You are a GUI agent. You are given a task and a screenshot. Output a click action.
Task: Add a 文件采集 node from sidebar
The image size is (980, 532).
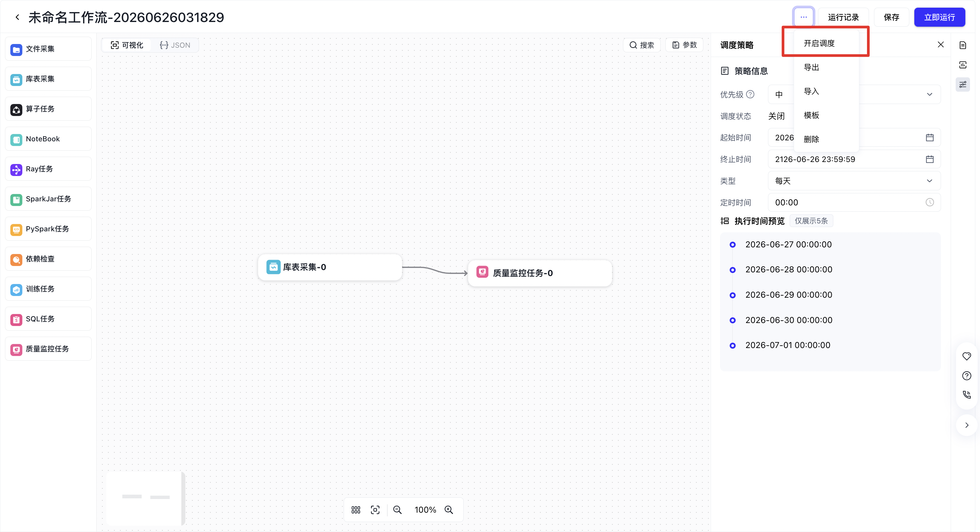pyautogui.click(x=48, y=49)
